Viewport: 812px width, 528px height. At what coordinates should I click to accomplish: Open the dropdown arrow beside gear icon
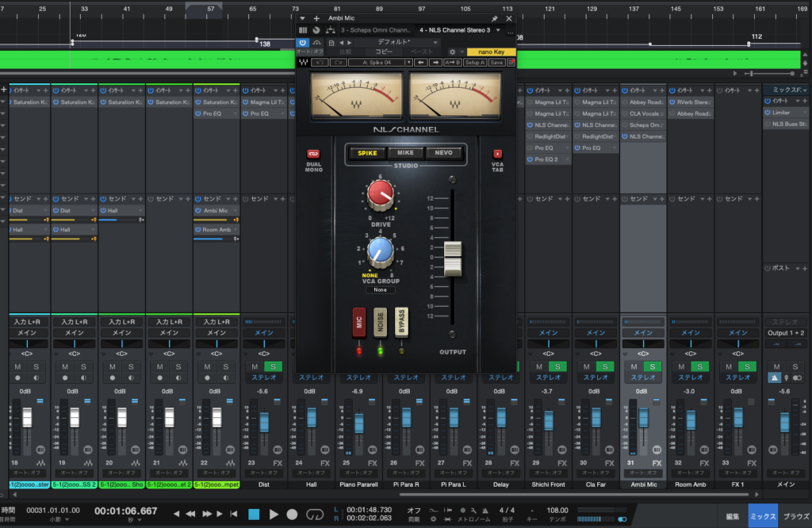click(x=462, y=52)
